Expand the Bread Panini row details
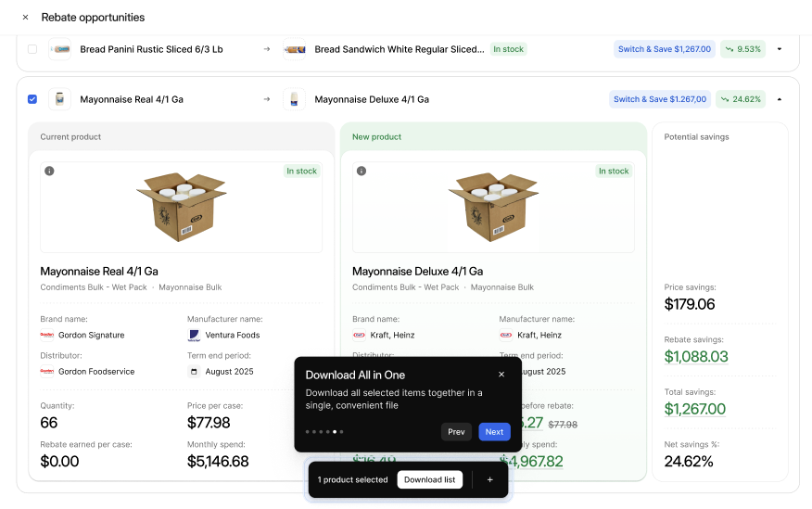The width and height of the screenshot is (812, 509). point(779,49)
